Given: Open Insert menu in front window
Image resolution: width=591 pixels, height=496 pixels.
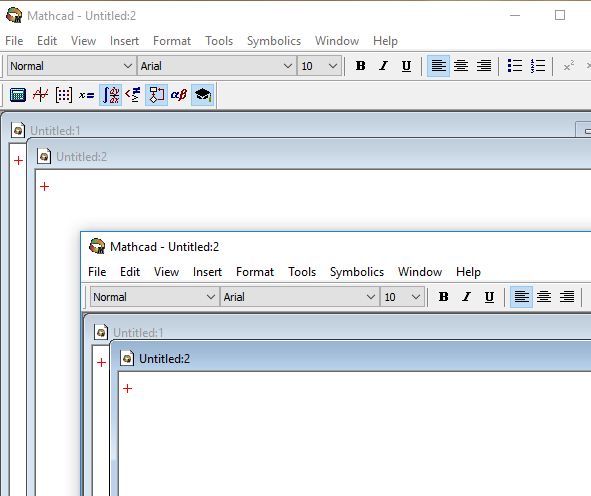Looking at the screenshot, I should pyautogui.click(x=207, y=272).
